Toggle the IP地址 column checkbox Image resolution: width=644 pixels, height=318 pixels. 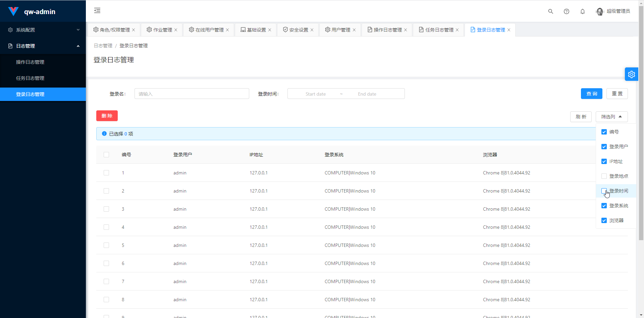click(604, 161)
